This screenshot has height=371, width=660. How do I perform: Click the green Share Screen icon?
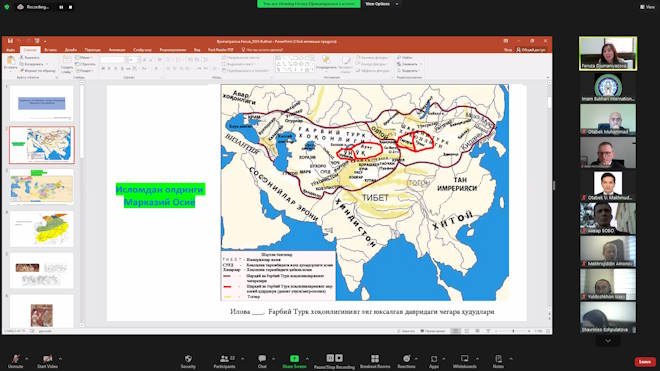(x=294, y=358)
